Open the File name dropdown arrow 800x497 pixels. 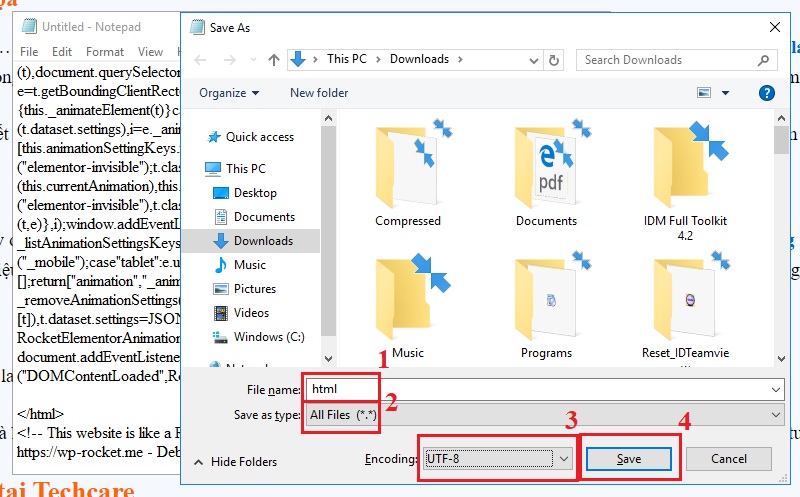click(x=776, y=390)
